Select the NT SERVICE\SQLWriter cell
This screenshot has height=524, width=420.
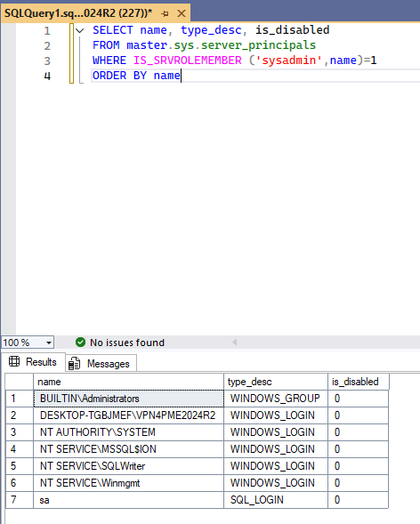coord(129,466)
